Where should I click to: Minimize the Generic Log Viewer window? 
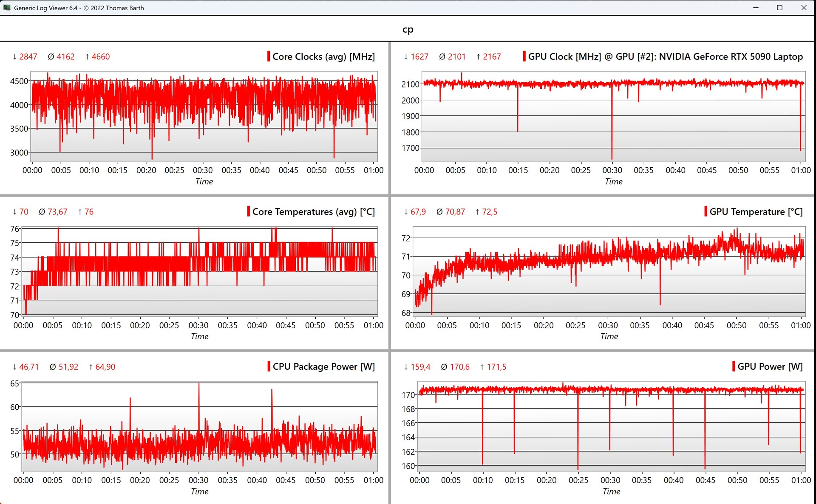(x=756, y=8)
